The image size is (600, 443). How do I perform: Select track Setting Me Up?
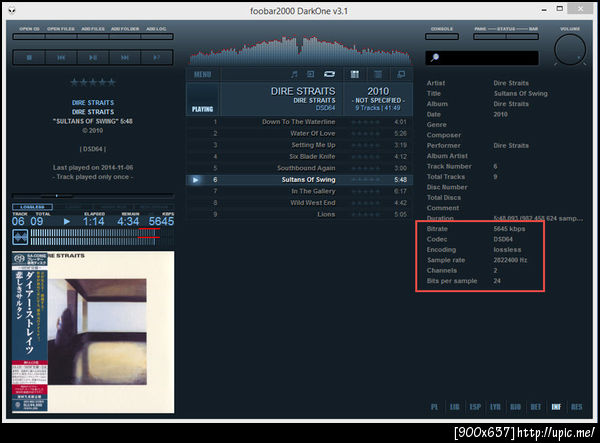coord(299,145)
